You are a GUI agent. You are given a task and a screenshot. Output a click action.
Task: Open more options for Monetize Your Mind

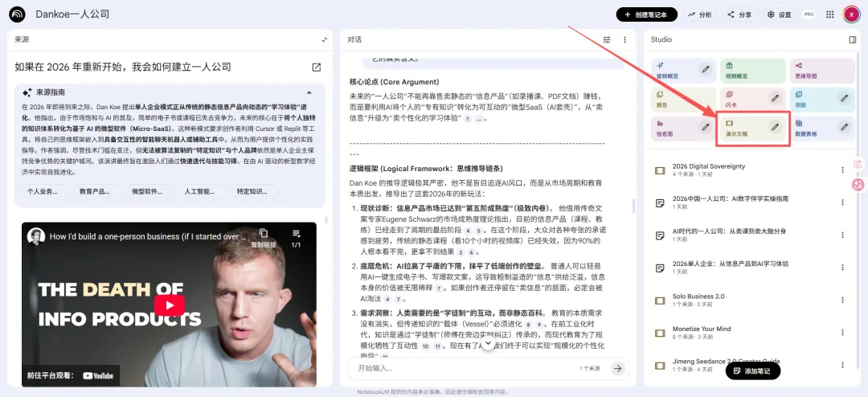tap(842, 333)
